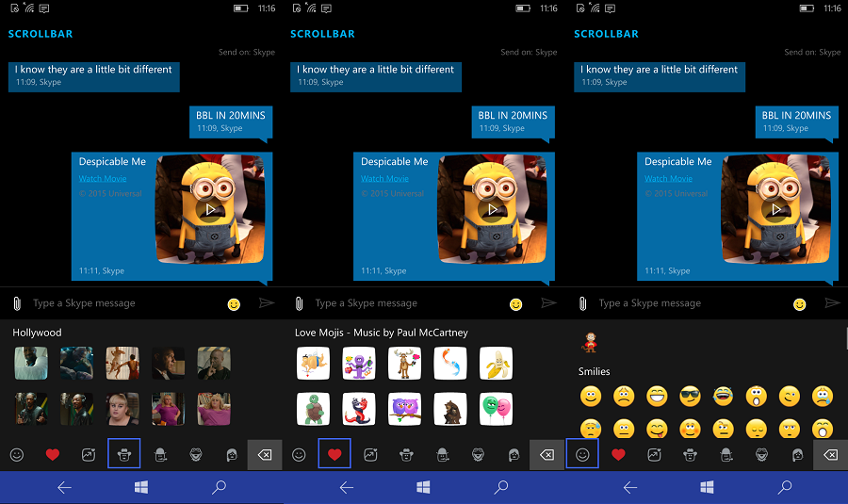The height and width of the screenshot is (504, 848).
Task: Open the picture-with-heart tab on Love Mojis screen
Action: pos(370,455)
